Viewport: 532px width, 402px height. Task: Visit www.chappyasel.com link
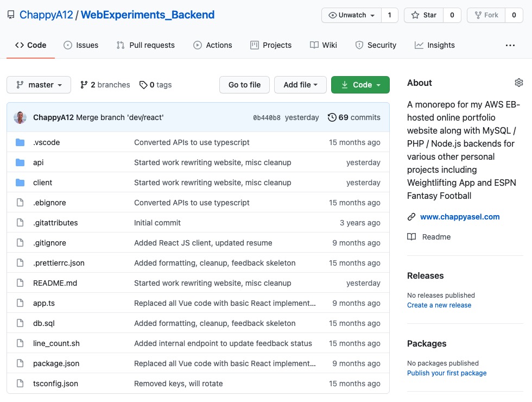(x=460, y=217)
